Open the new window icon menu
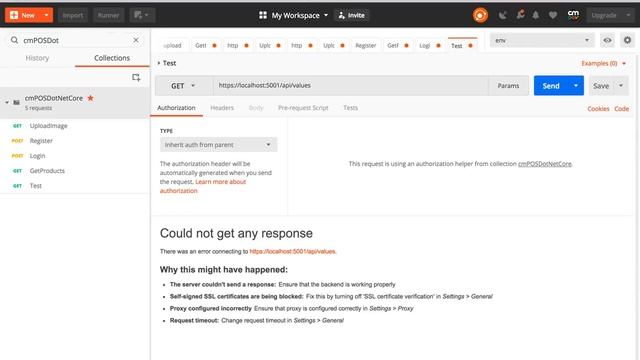The width and height of the screenshot is (640, 360). [142, 15]
